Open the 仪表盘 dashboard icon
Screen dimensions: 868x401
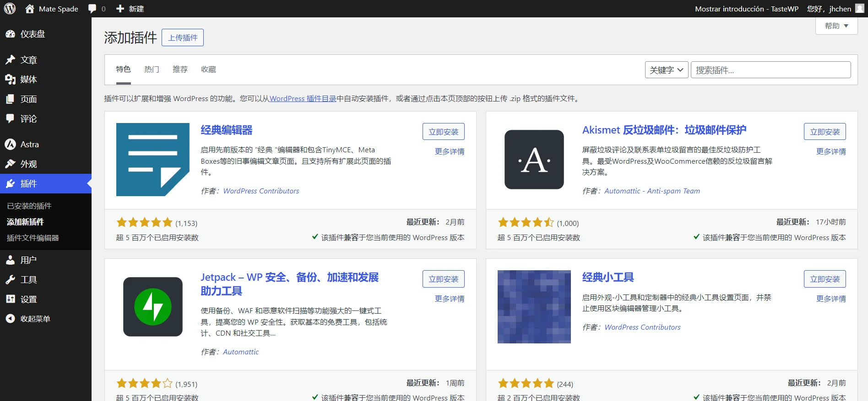10,34
